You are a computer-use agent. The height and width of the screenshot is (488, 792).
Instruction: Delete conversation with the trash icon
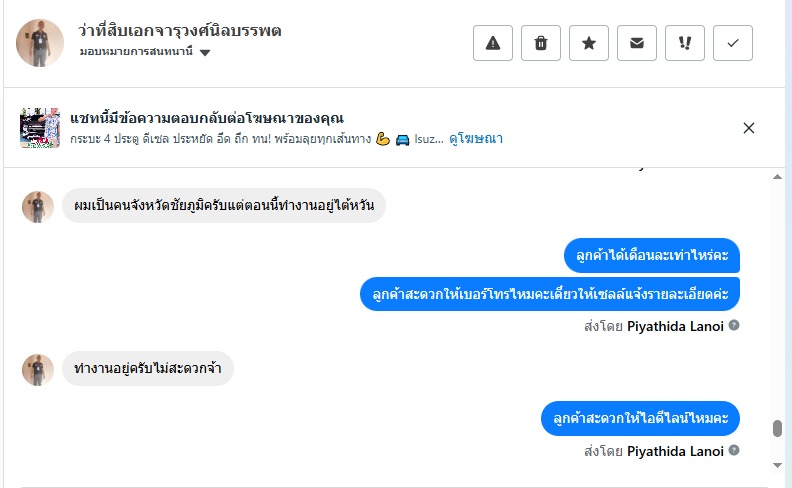(x=541, y=43)
